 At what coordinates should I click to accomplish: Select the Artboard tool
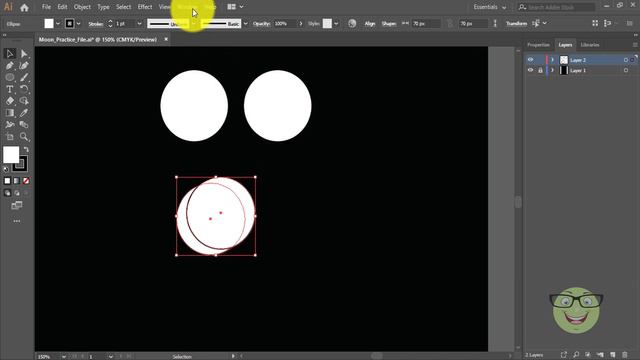tap(10, 136)
